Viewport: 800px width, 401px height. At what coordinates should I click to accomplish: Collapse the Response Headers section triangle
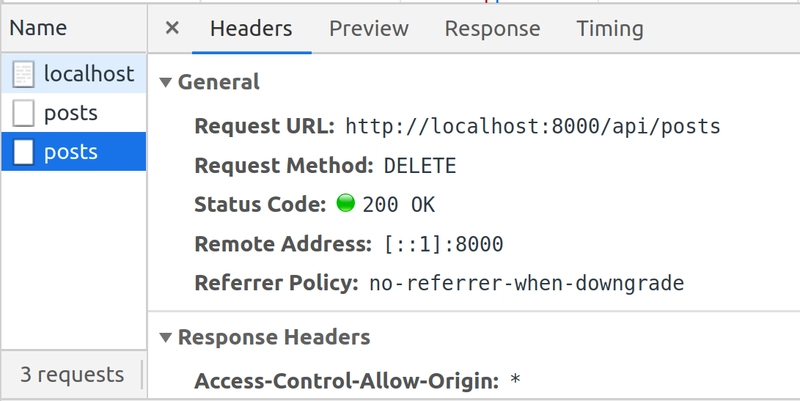coord(165,337)
